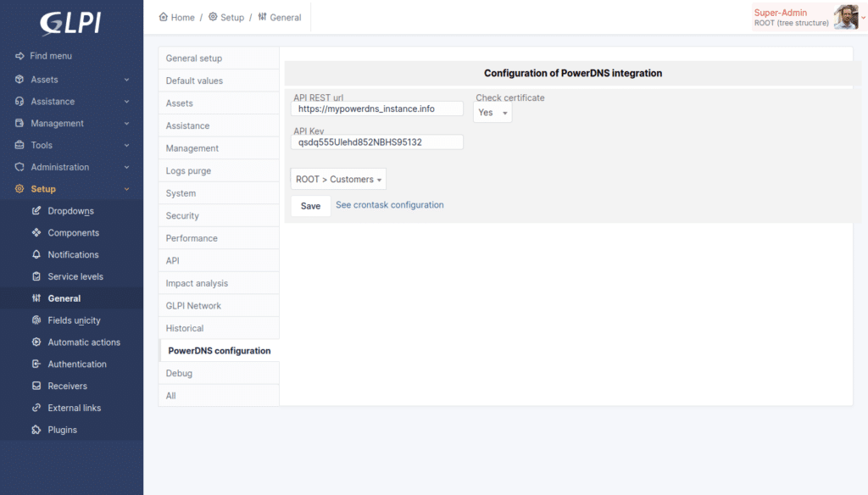Click the Home breadcrumb house icon

(x=164, y=17)
